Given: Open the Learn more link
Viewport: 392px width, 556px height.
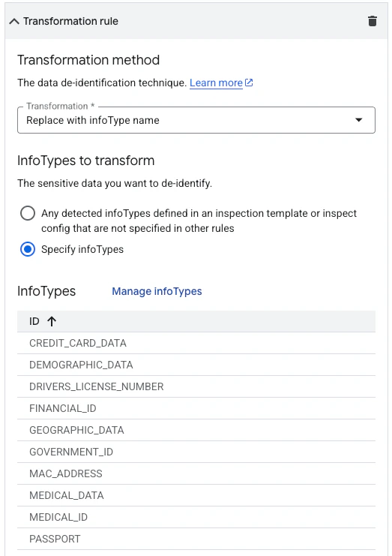Looking at the screenshot, I should pos(216,83).
